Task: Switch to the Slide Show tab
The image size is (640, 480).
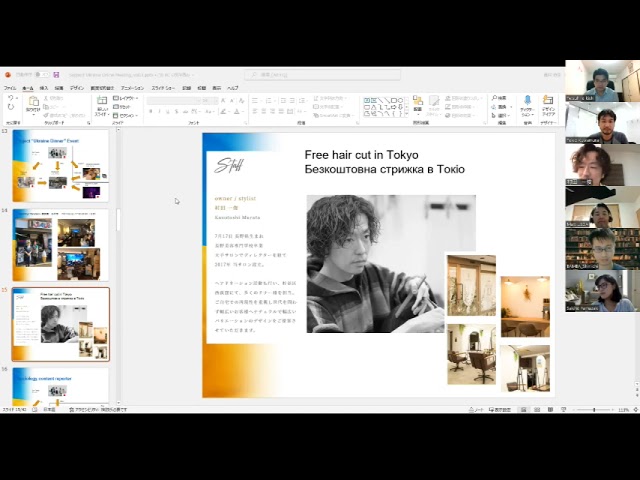Action: pyautogui.click(x=161, y=88)
